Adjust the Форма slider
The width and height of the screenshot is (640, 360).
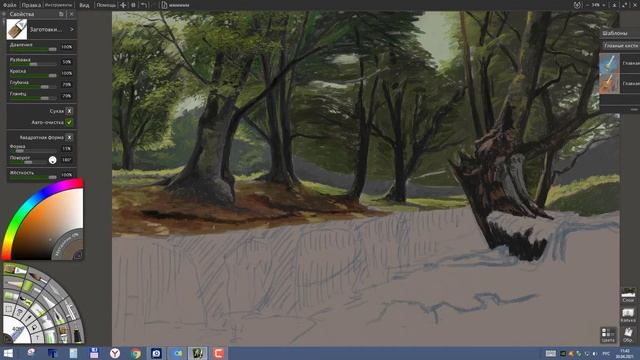click(x=33, y=151)
